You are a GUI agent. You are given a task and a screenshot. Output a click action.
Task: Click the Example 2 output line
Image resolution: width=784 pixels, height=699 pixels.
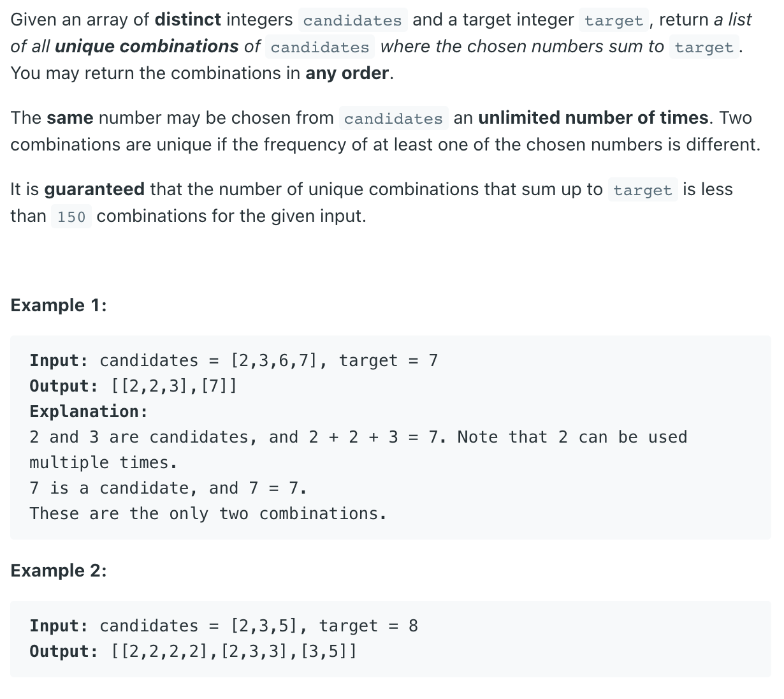tap(193, 652)
